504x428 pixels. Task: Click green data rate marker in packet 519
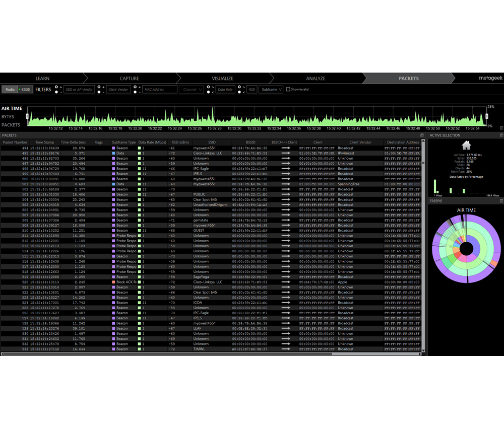[140, 277]
